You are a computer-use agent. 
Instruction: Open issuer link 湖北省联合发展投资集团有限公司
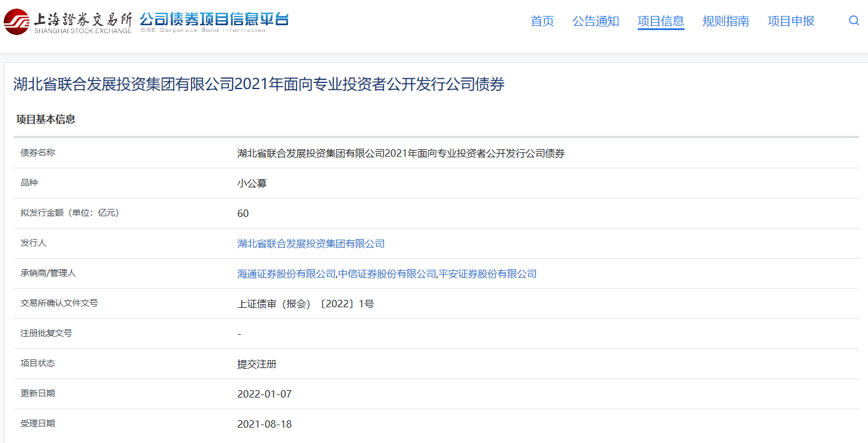tap(311, 244)
